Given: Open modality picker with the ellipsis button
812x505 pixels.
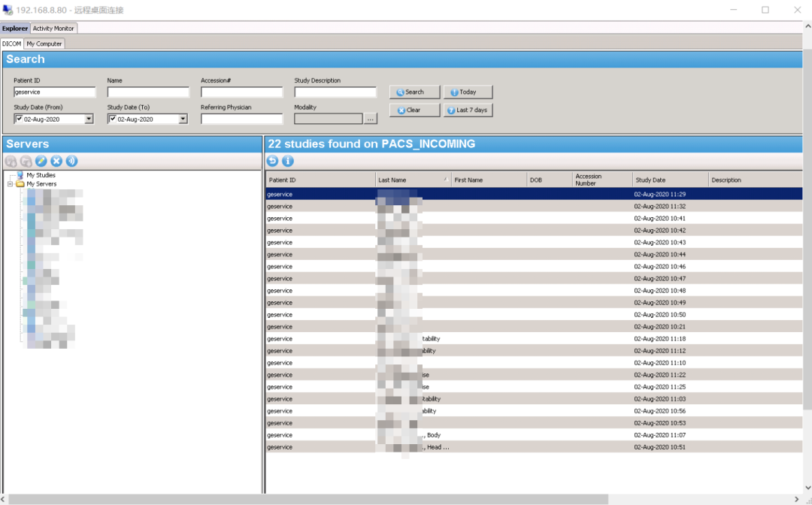Looking at the screenshot, I should click(x=370, y=119).
